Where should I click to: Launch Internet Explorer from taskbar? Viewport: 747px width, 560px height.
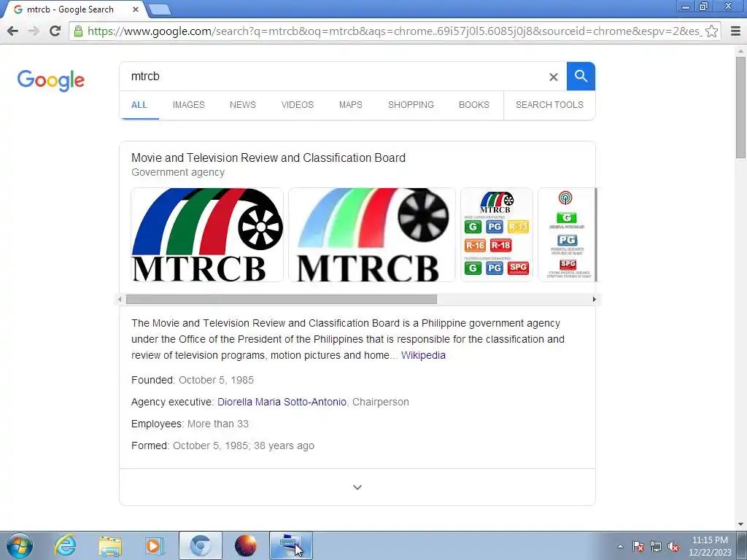pyautogui.click(x=65, y=545)
